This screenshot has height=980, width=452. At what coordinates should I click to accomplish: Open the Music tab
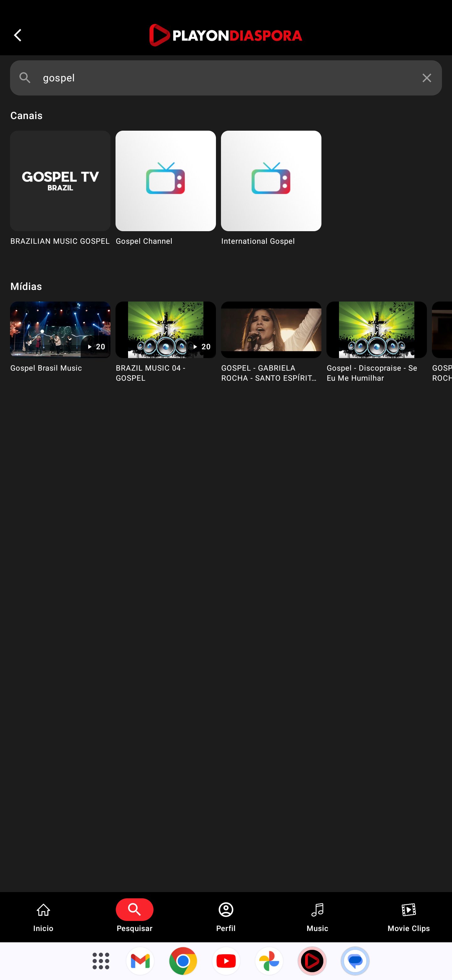(317, 917)
